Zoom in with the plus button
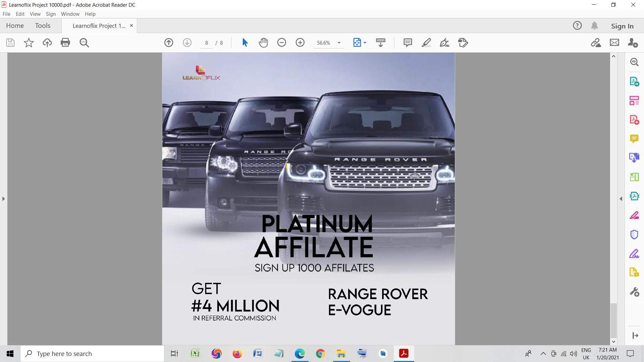This screenshot has height=362, width=644. (300, 43)
